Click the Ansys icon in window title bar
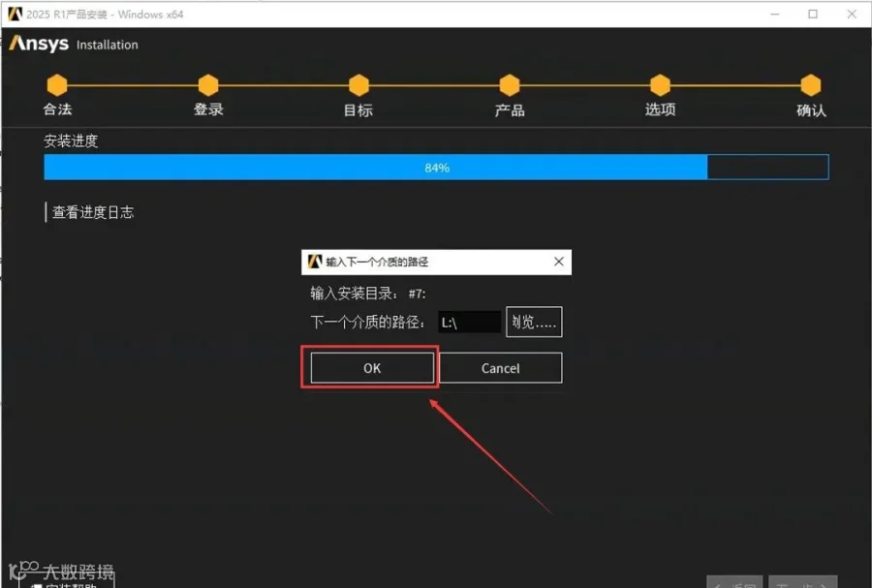872x588 pixels. pos(15,14)
